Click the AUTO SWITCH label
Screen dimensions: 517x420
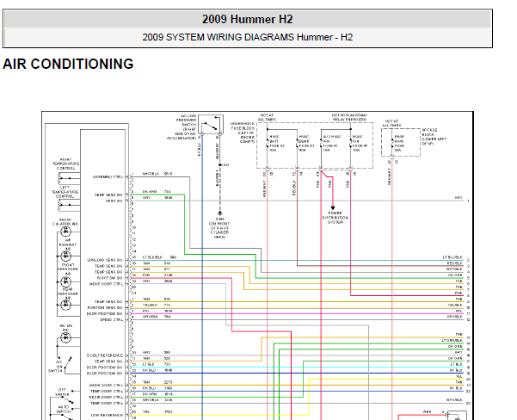63,409
